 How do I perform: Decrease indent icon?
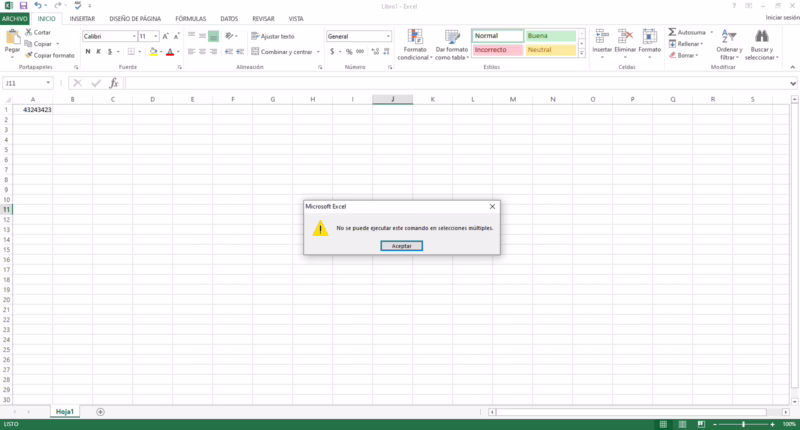coord(229,52)
